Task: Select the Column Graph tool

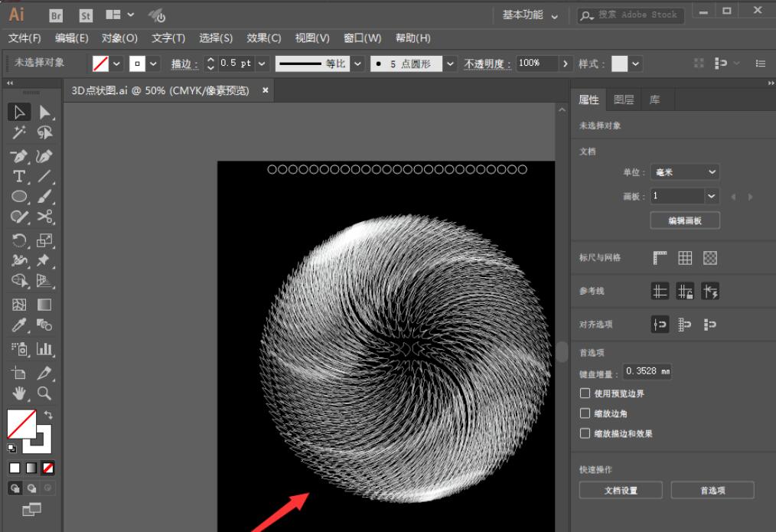Action: [44, 349]
